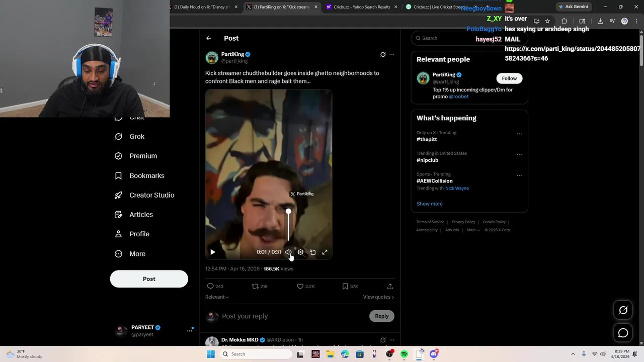
Task: Open File Explorer from the taskbar
Action: (330, 354)
